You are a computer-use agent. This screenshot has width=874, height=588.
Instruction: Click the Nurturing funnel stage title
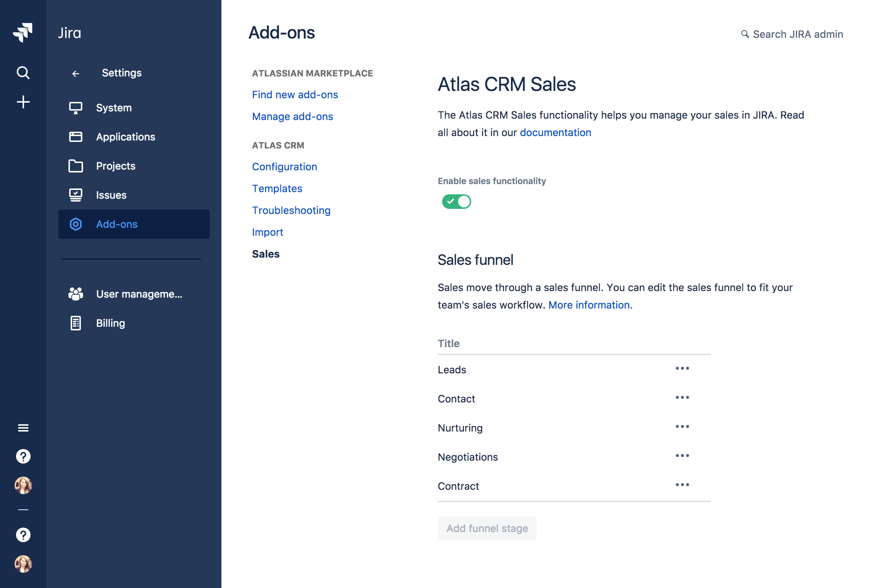coord(460,428)
